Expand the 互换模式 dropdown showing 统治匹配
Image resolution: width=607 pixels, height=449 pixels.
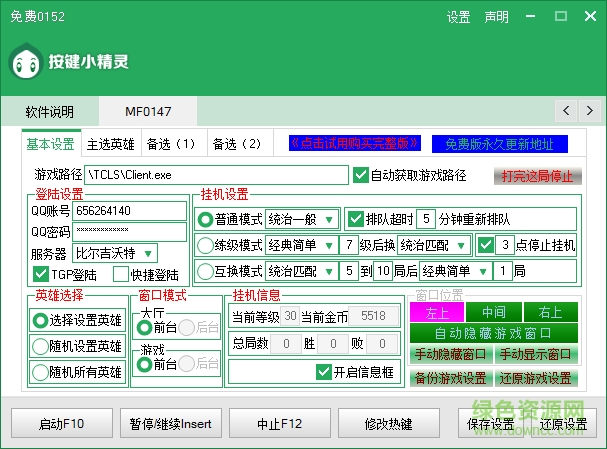tap(301, 271)
